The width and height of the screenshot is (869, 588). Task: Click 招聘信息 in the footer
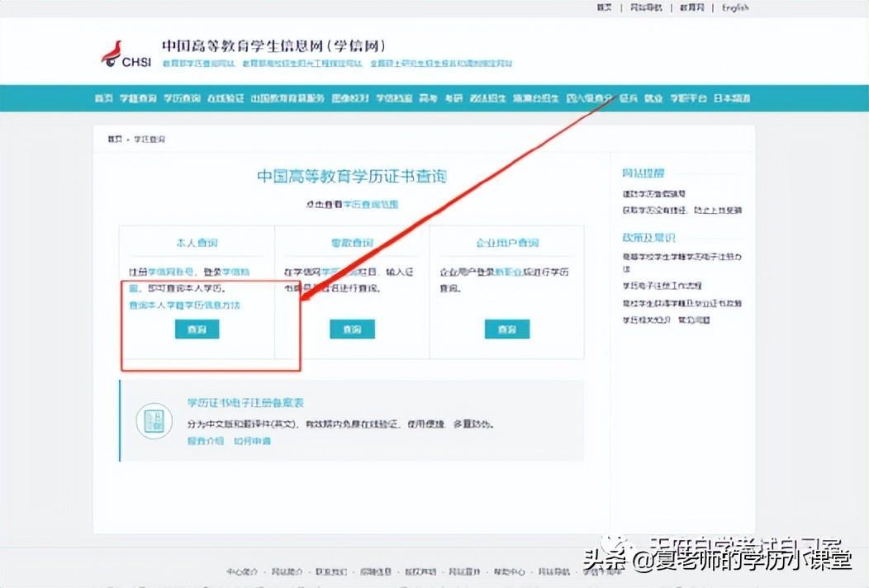pyautogui.click(x=376, y=571)
